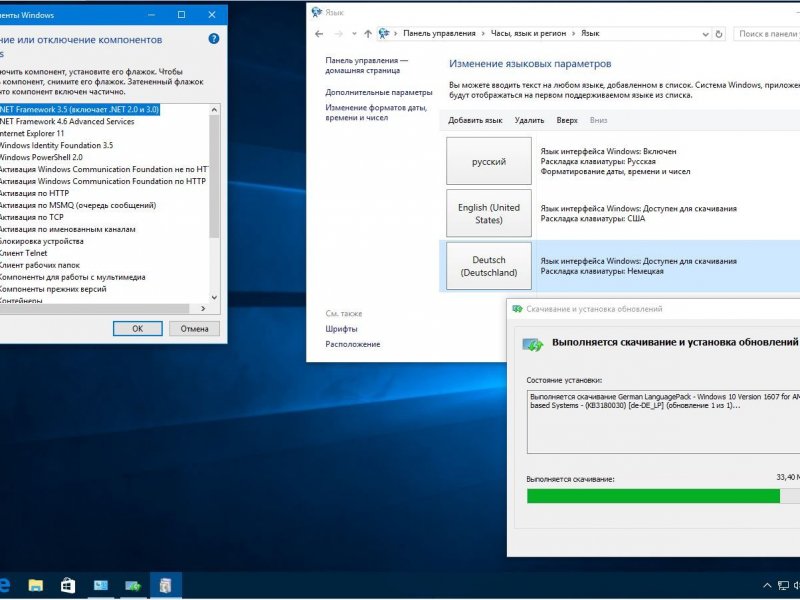Open the recent locations dropdown next to navigation arrows
Image resolution: width=800 pixels, height=600 pixels.
(x=354, y=34)
